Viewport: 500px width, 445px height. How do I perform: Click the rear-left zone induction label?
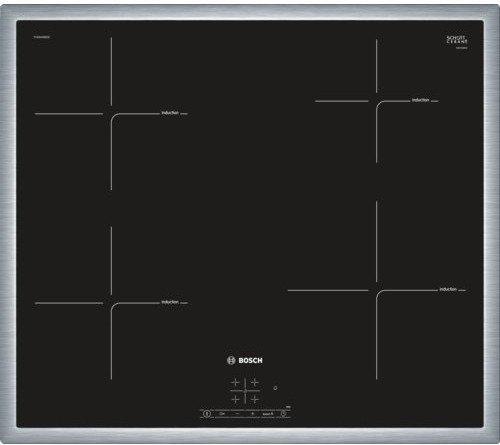tap(170, 113)
